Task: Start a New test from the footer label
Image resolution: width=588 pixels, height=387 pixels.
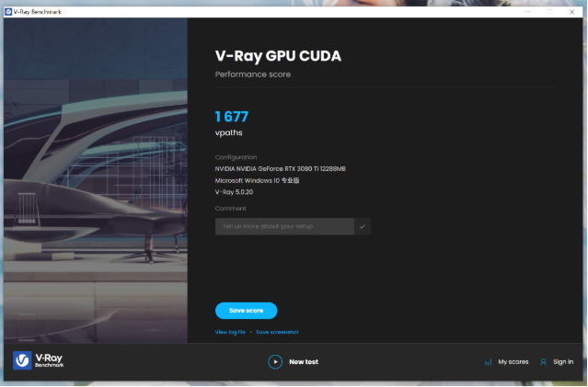Action: (x=304, y=362)
